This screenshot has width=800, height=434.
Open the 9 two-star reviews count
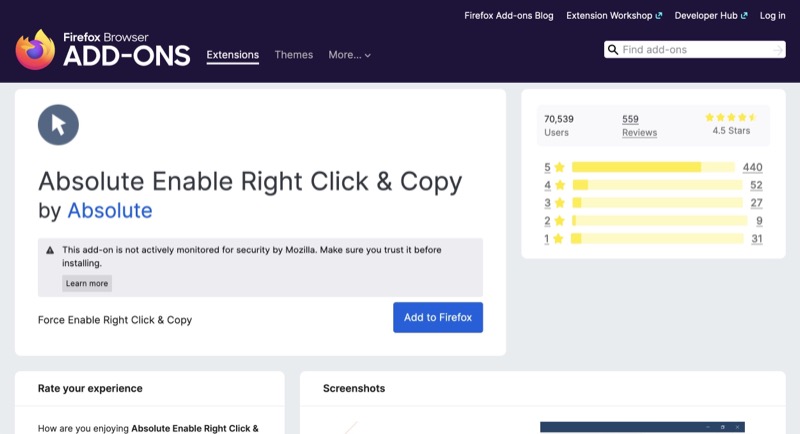759,221
